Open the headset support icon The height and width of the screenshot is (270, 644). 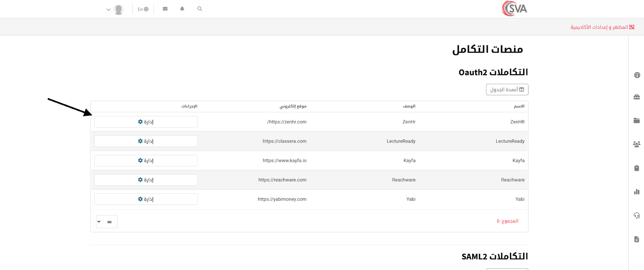[637, 215]
